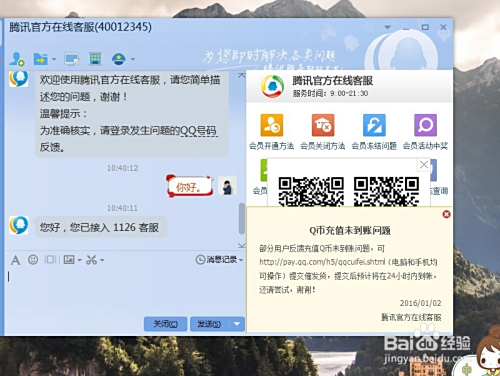Expand the screenshot options dropdown arrow

[x=102, y=260]
